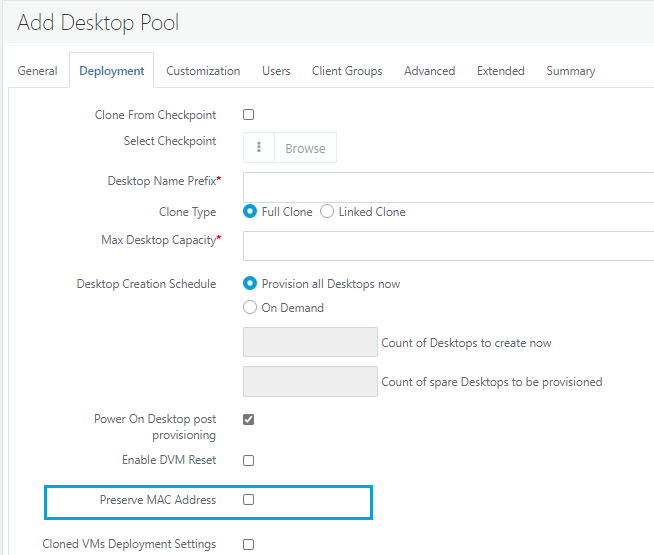View the Summary tab

click(571, 71)
